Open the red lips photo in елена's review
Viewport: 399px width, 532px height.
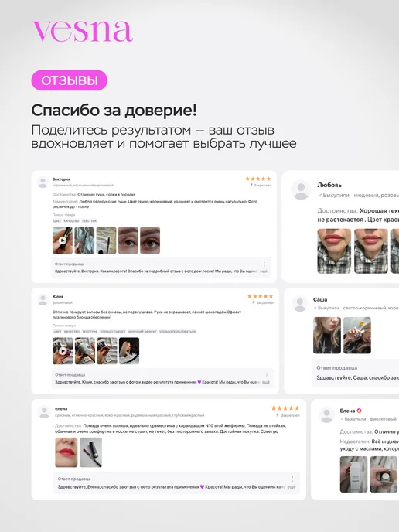point(66,452)
